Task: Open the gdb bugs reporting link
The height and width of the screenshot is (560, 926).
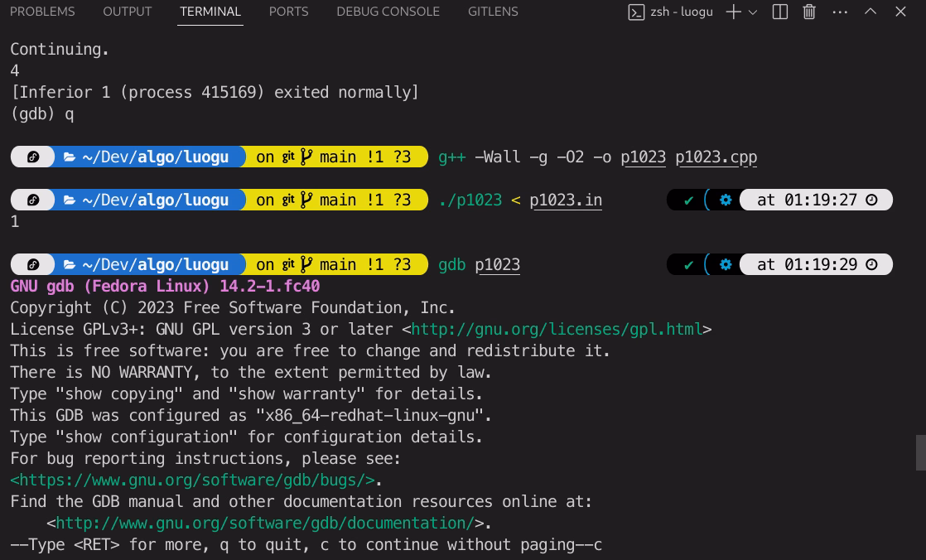Action: click(192, 480)
